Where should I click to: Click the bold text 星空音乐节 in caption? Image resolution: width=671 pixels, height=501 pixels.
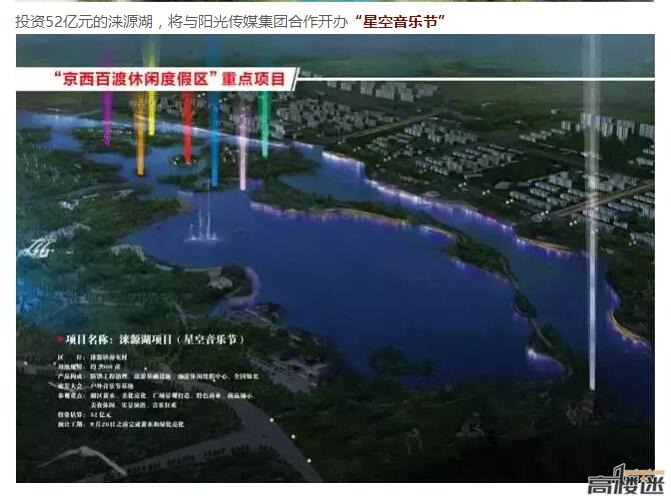(400, 21)
